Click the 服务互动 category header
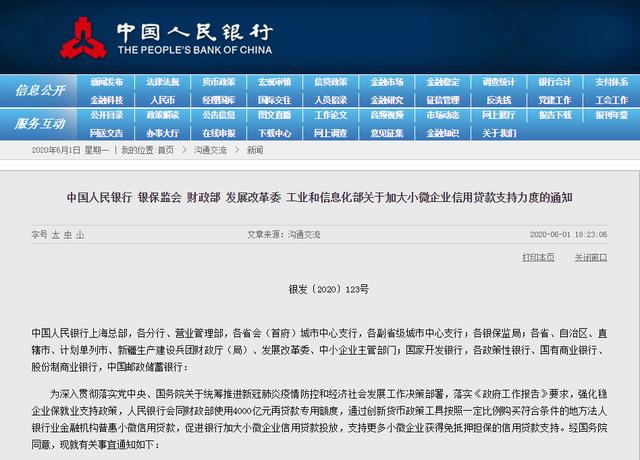The height and width of the screenshot is (460, 640). [x=40, y=124]
